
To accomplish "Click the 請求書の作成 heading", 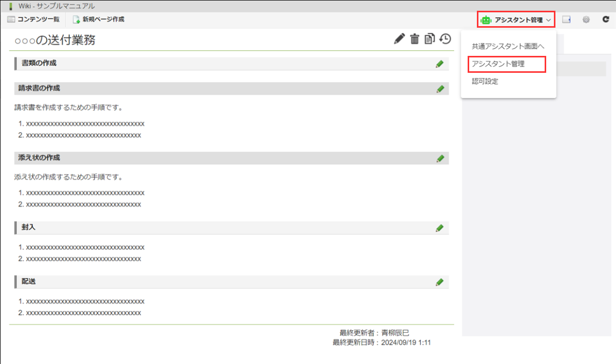I will point(39,88).
